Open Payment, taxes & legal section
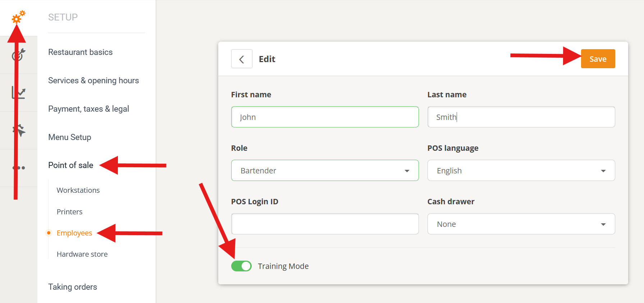This screenshot has height=303, width=644. pyautogui.click(x=88, y=109)
